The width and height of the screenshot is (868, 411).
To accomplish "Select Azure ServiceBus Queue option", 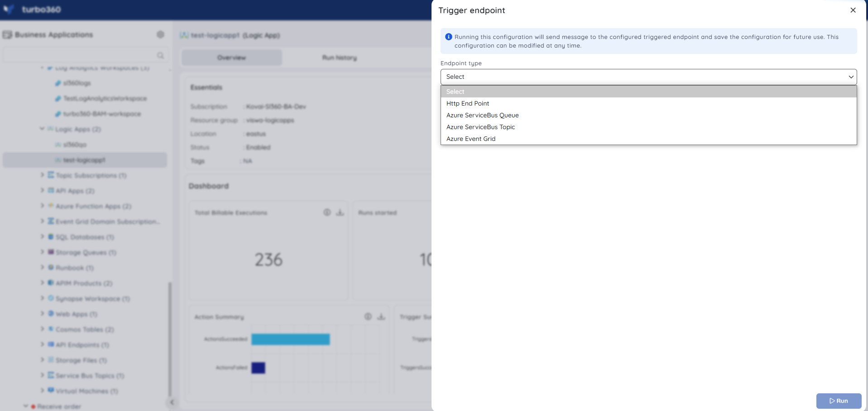I will [x=648, y=115].
